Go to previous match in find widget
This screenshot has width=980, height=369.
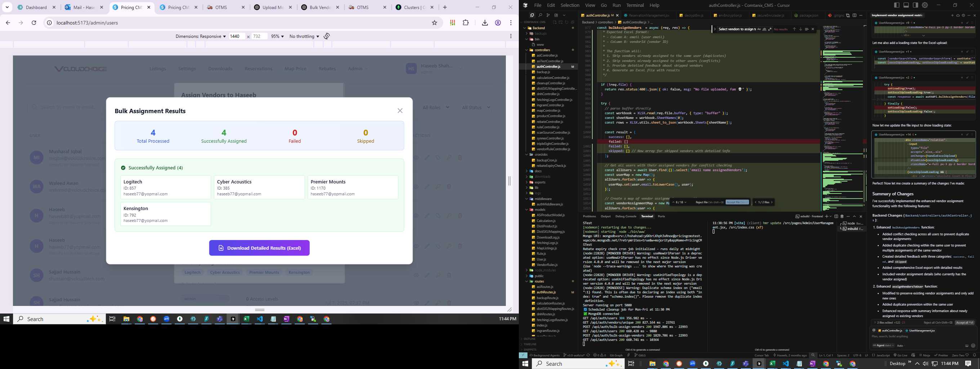pyautogui.click(x=794, y=29)
